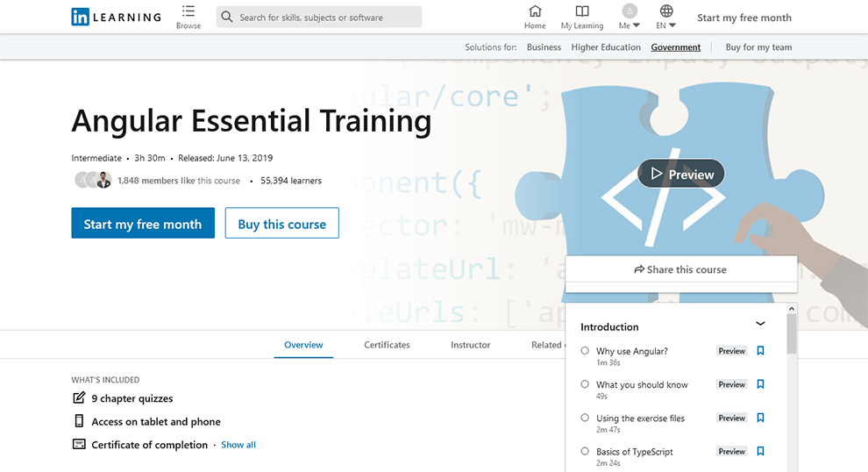Screen dimensions: 868x472
Task: Bookmark 'Using the exercise files' lesson
Action: (x=761, y=418)
